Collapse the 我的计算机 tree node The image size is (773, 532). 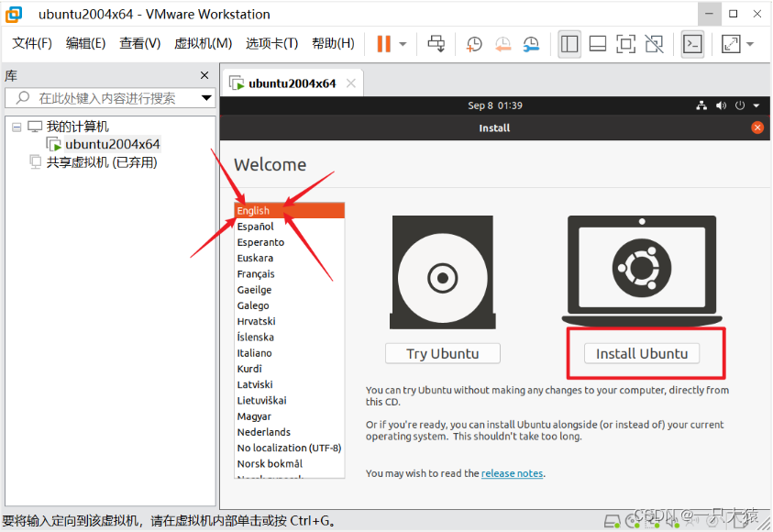17,127
